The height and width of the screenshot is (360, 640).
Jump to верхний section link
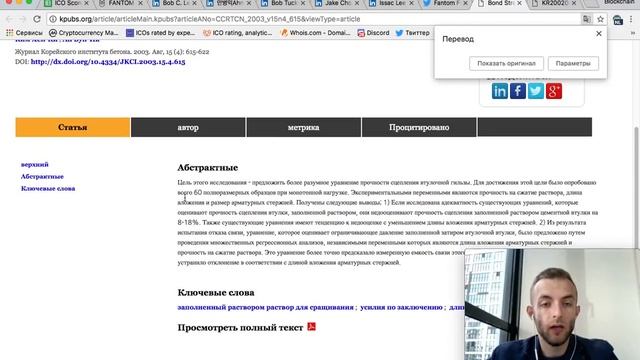tap(35, 164)
